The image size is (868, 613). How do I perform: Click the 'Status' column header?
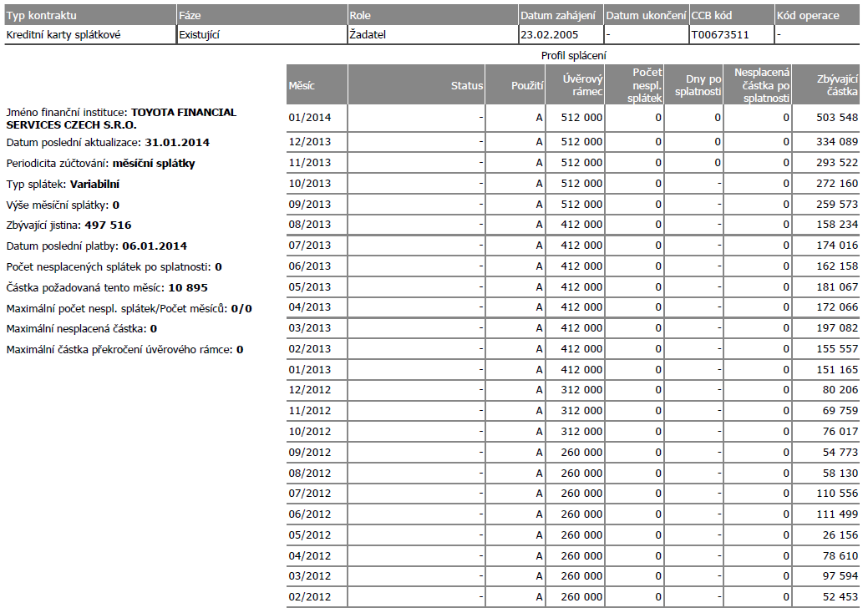(416, 84)
